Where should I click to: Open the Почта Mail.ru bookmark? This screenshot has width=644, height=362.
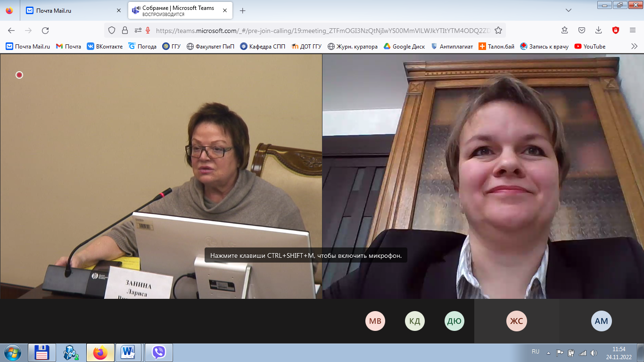(28, 46)
